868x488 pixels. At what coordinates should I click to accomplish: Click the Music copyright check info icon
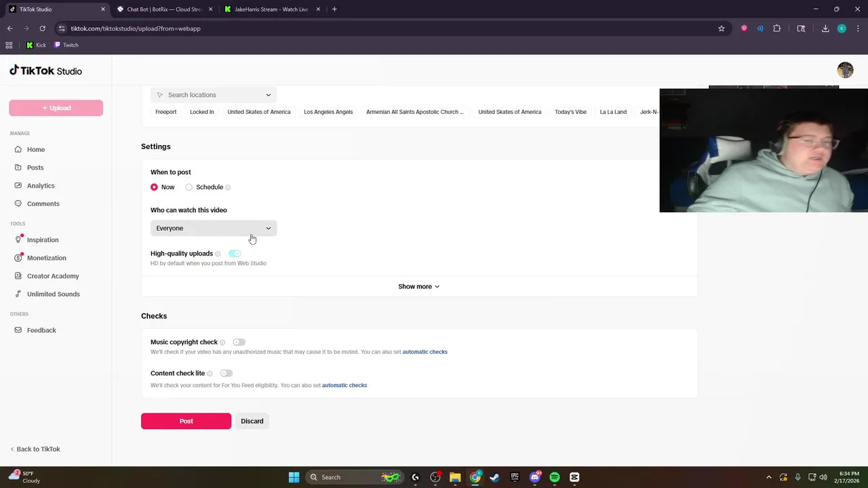(222, 342)
